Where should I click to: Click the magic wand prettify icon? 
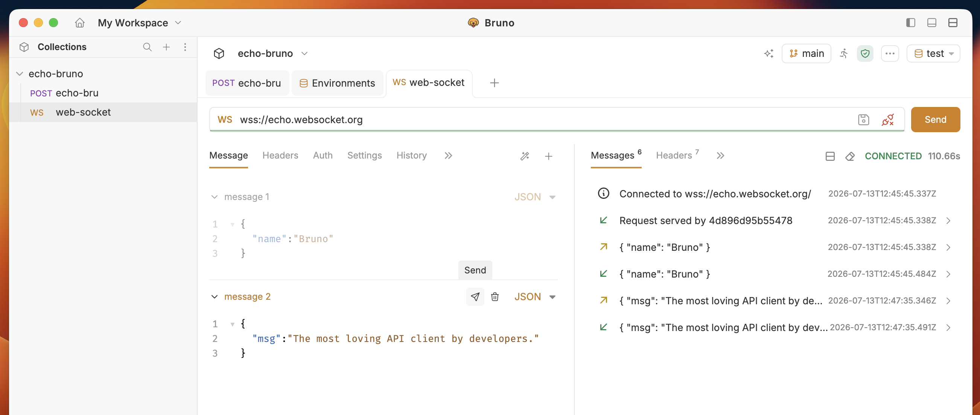tap(525, 156)
